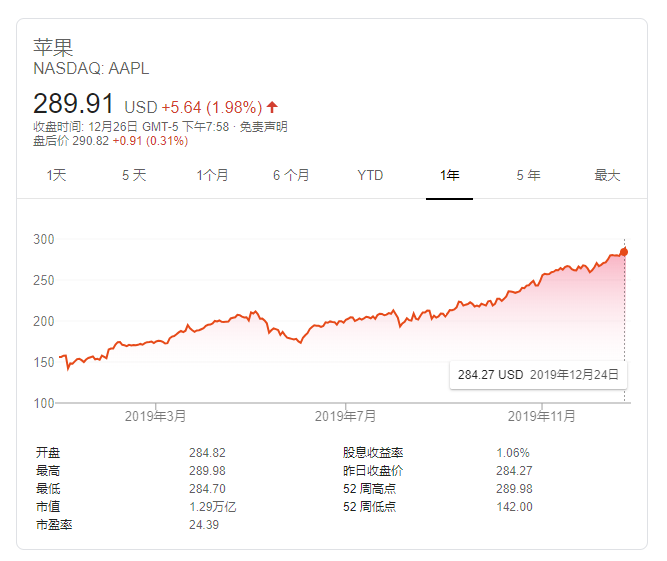This screenshot has width=667, height=561.
Task: Open the YTD chart tab
Action: tap(370, 175)
